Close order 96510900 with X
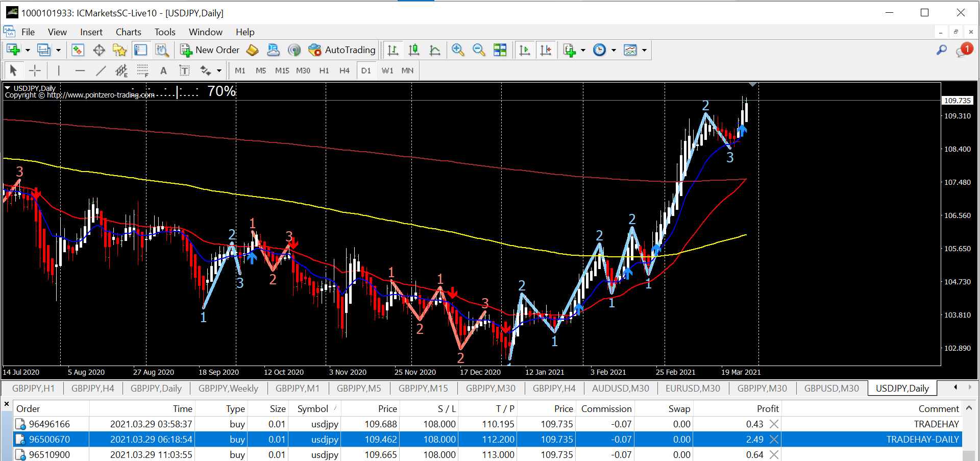This screenshot has width=980, height=461. [774, 454]
